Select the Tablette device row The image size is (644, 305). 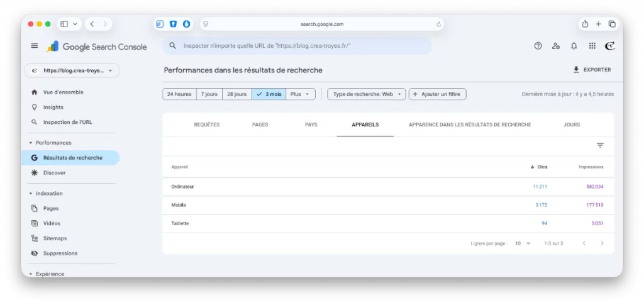(x=387, y=224)
